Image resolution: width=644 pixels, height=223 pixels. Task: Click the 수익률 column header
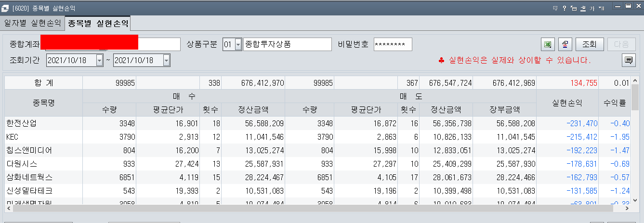coord(615,103)
